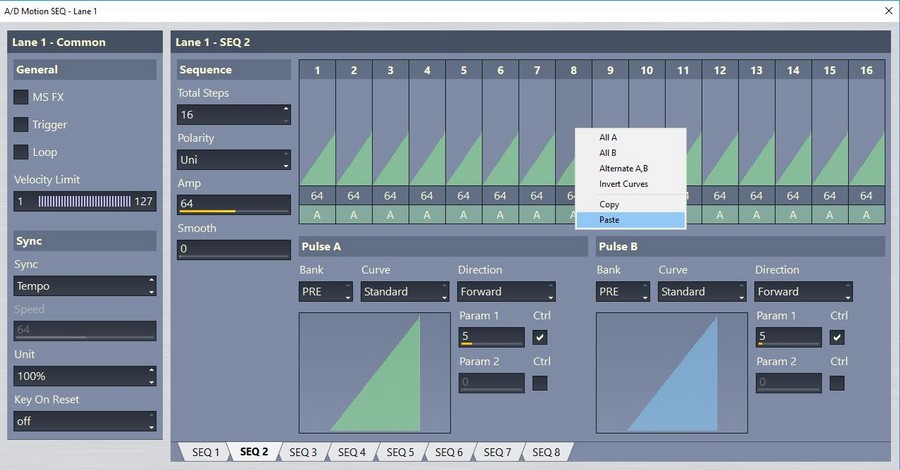Toggle the A/B pulse button under step 14
Screen dimensions: 900x470
pos(793,214)
